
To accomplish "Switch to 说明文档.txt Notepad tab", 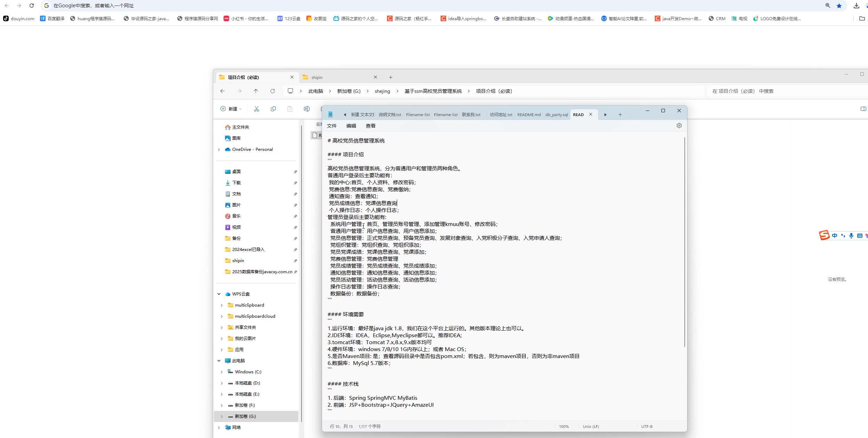I will (x=389, y=115).
